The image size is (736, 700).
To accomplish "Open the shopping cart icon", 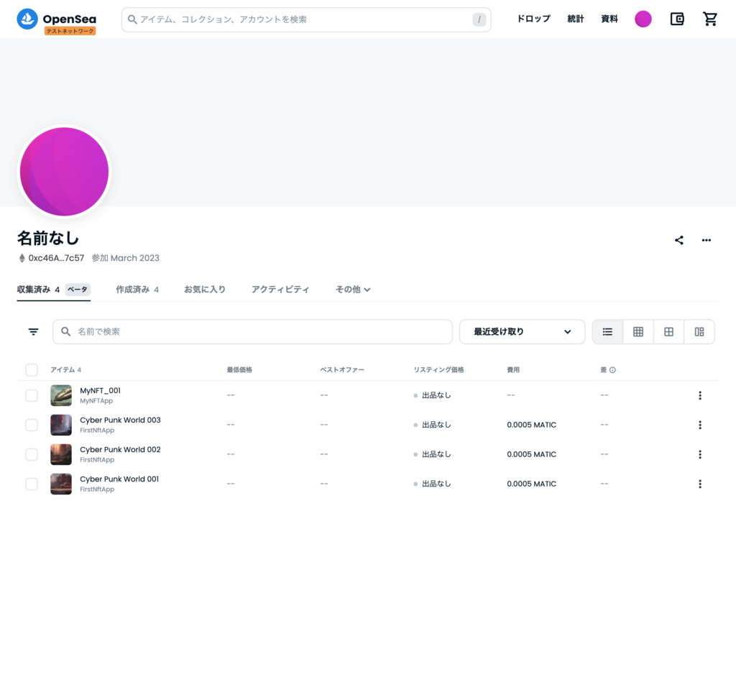I will [709, 19].
